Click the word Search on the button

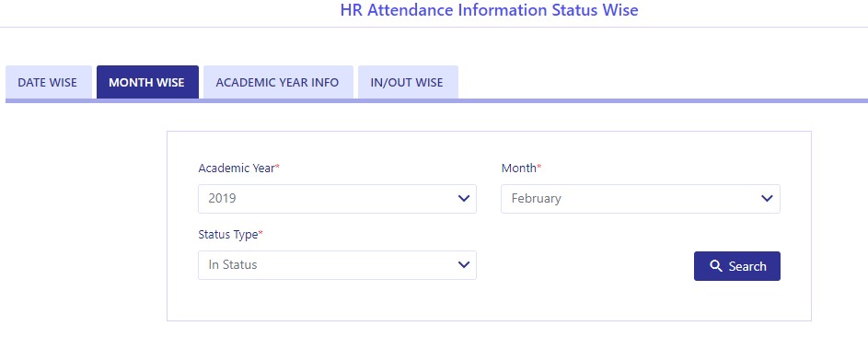pyautogui.click(x=747, y=266)
